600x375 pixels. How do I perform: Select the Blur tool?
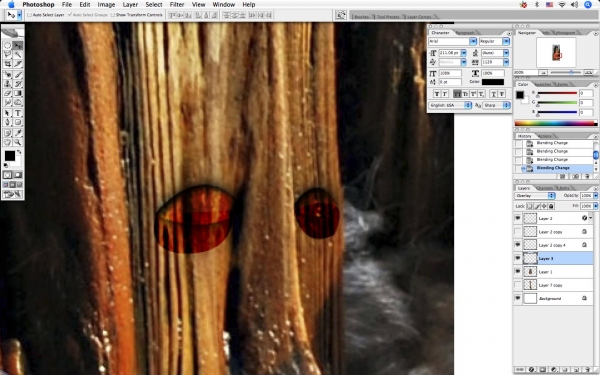(8, 102)
